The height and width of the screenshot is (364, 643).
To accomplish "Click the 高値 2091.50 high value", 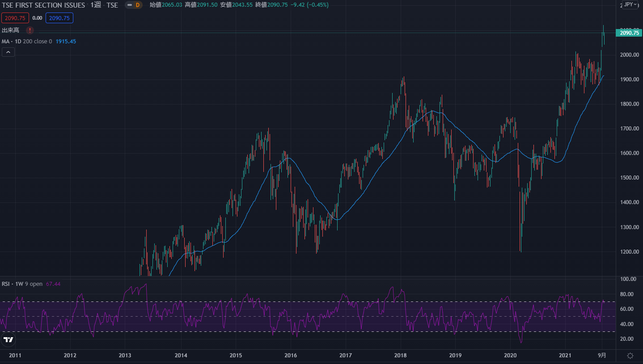I will [201, 5].
